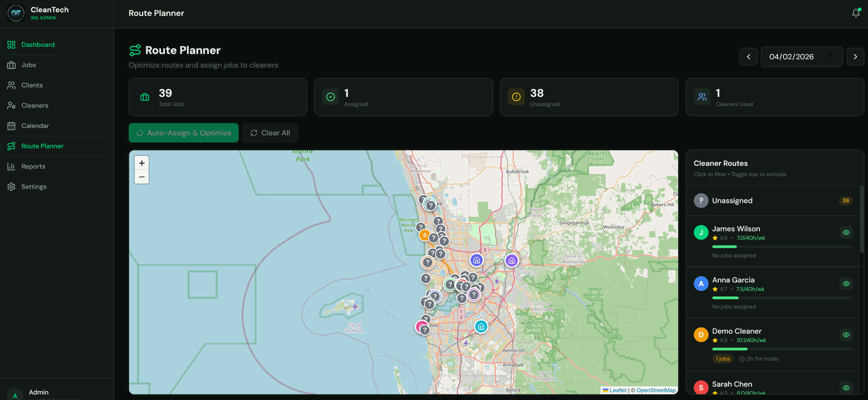
Task: Navigate to Cleaners section
Action: [x=54, y=105]
